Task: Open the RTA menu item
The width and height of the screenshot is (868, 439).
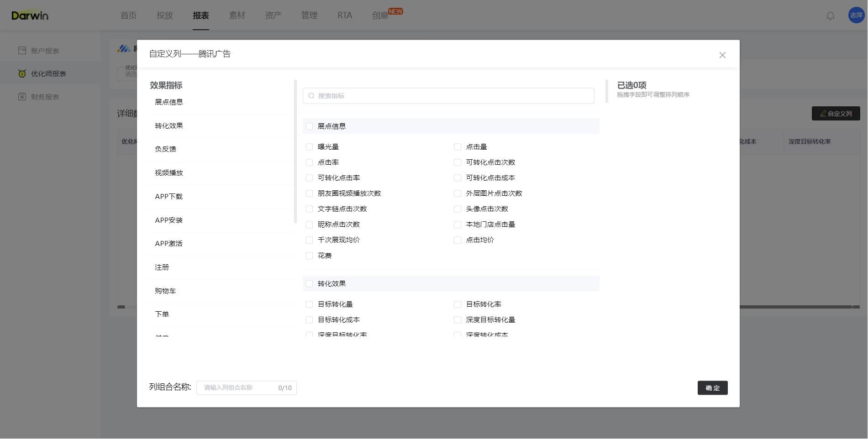Action: point(344,15)
